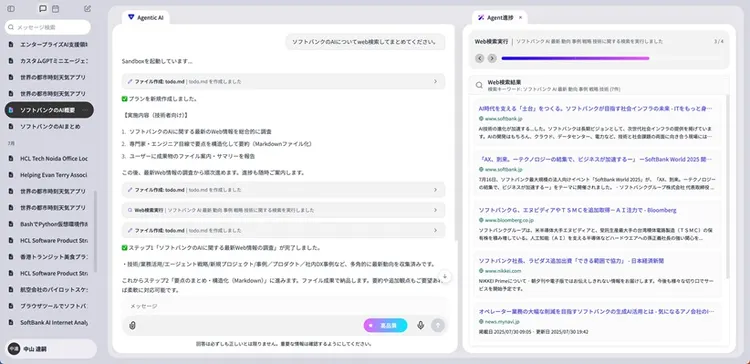
Task: Click the Web検索実行 header in progress panel
Action: [x=491, y=42]
